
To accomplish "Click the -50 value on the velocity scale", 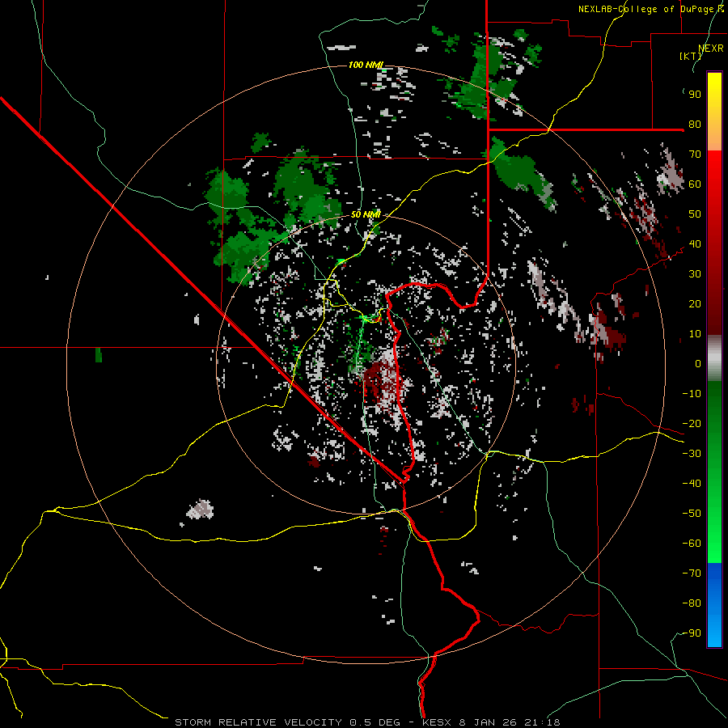I will click(x=692, y=514).
